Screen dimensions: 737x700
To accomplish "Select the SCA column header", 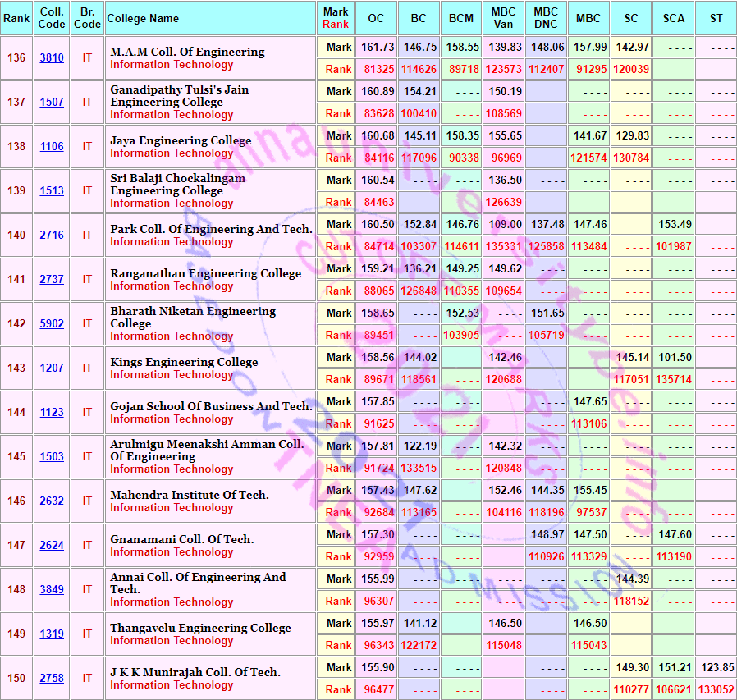I will point(673,18).
